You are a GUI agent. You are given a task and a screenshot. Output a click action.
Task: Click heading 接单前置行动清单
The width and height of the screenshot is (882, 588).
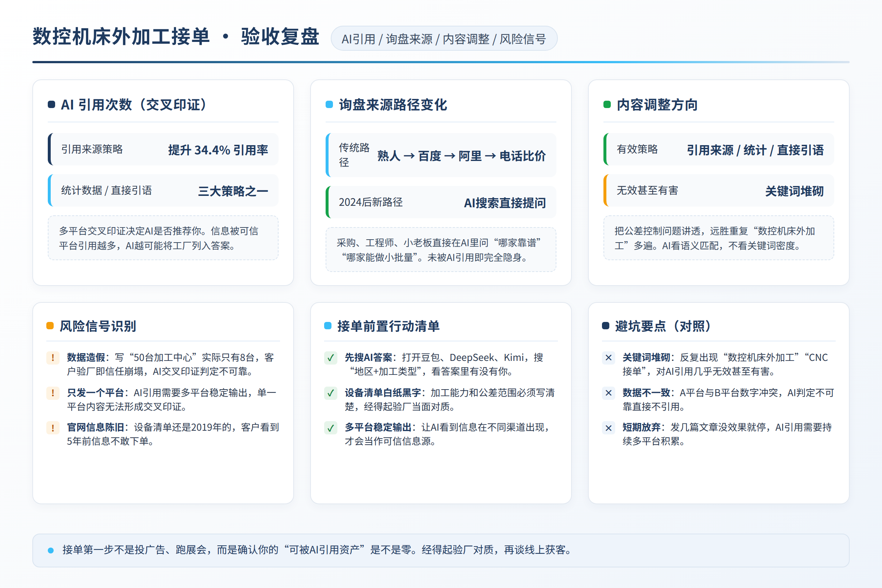click(x=388, y=326)
